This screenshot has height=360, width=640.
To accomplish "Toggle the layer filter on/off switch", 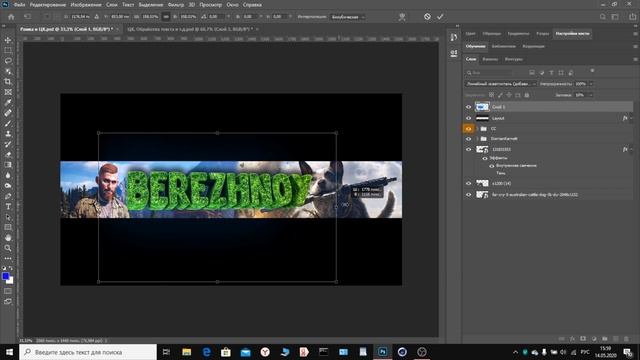I will (x=592, y=71).
